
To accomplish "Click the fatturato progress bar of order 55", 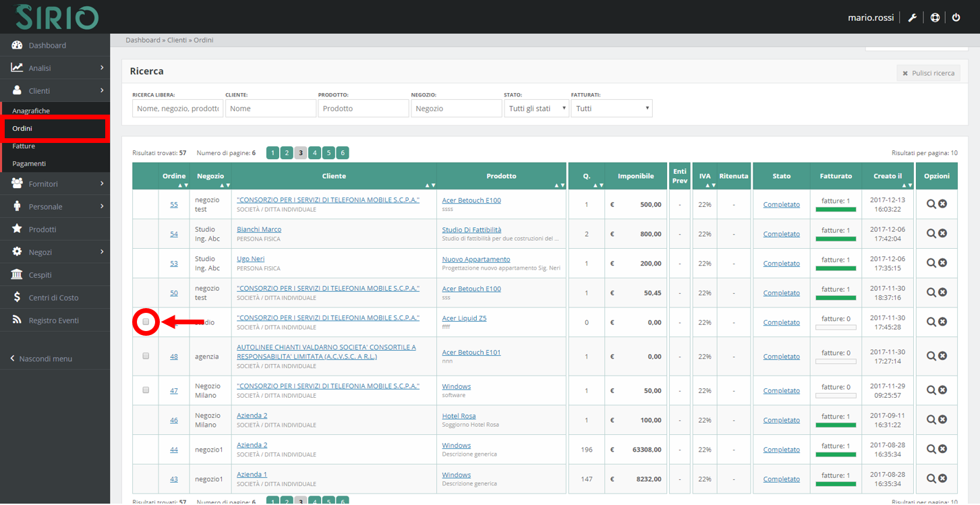I will click(836, 210).
